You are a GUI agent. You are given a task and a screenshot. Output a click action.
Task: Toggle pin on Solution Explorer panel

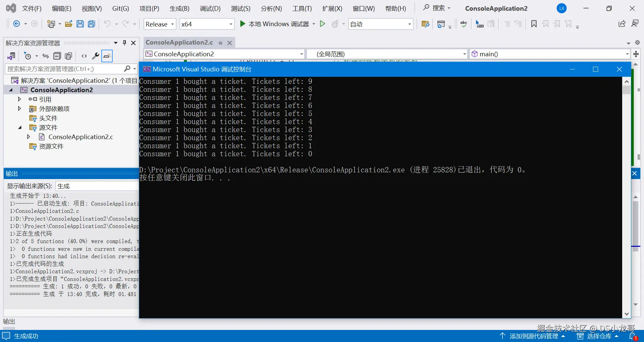click(x=124, y=43)
